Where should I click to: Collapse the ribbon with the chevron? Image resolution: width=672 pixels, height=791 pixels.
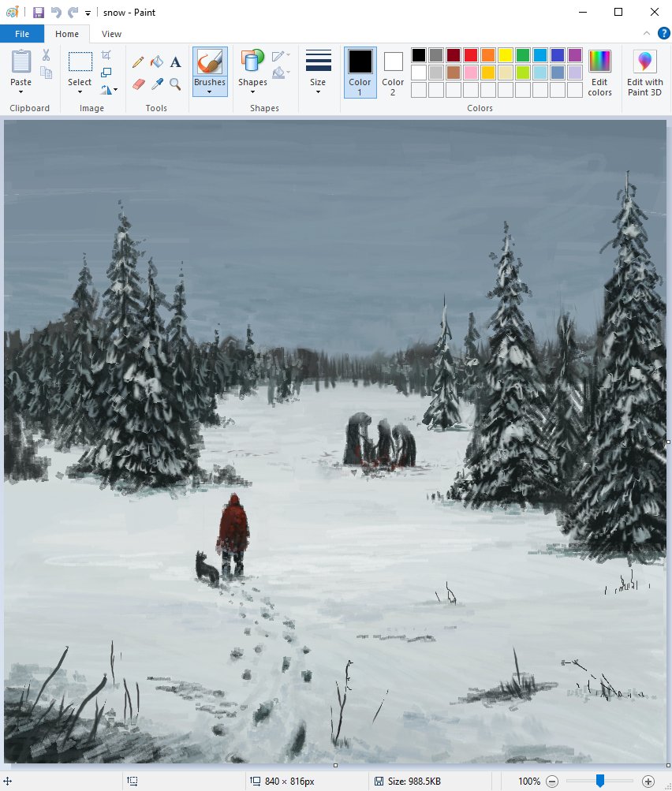[x=646, y=33]
